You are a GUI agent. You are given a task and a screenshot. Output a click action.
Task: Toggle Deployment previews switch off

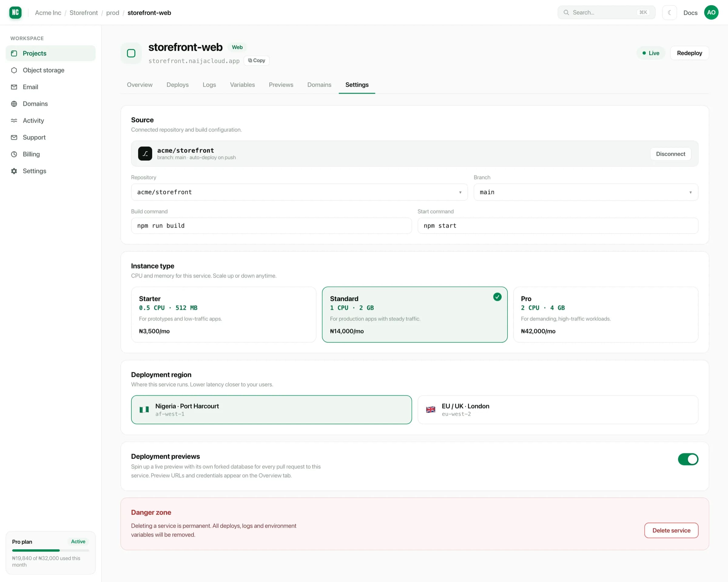coord(688,459)
